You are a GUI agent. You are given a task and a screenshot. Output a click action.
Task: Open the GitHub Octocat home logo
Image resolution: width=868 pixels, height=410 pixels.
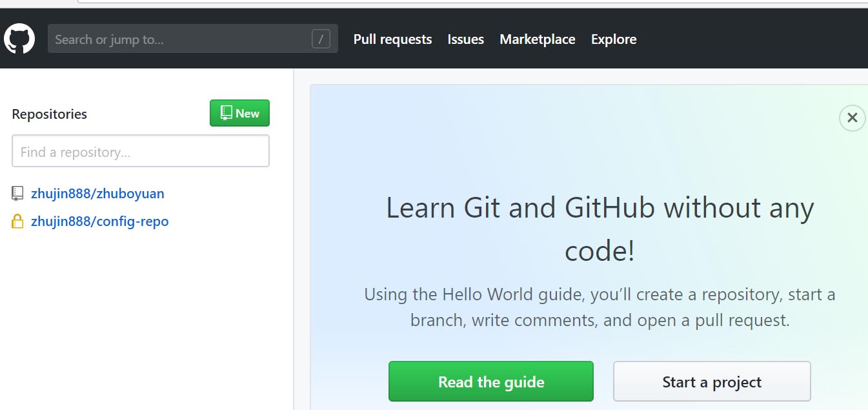[19, 39]
